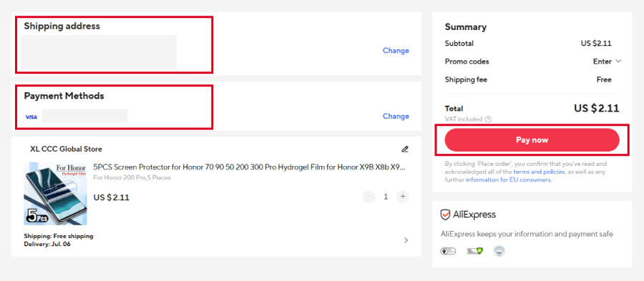
Task: Click the Delivery: Jul. 06 text
Action: pyautogui.click(x=47, y=244)
